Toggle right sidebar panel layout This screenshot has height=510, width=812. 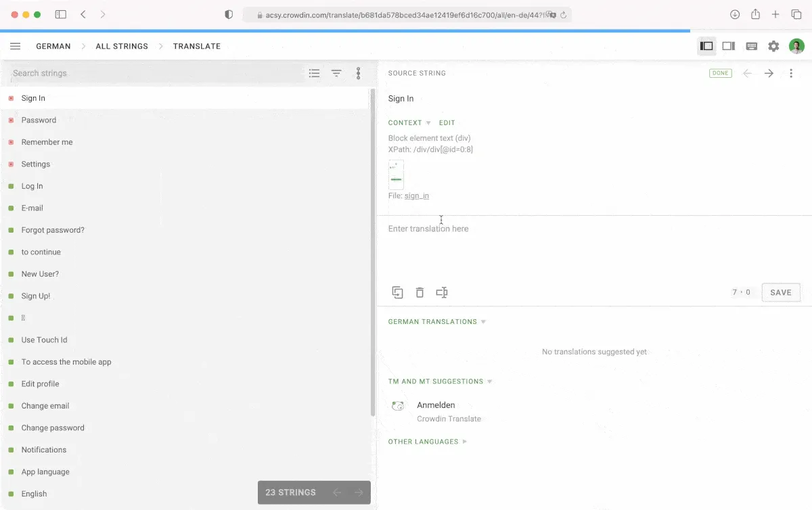click(x=729, y=46)
